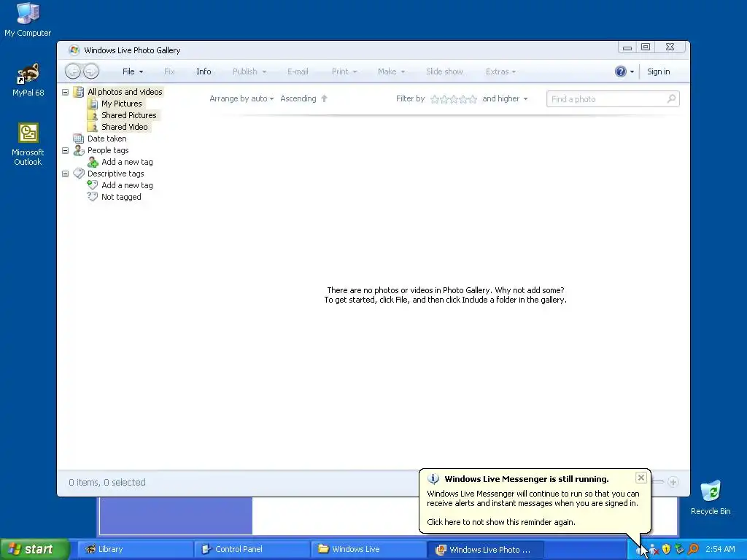Screen dimensions: 747x560
Task: Click Sign in
Action: [x=658, y=71]
